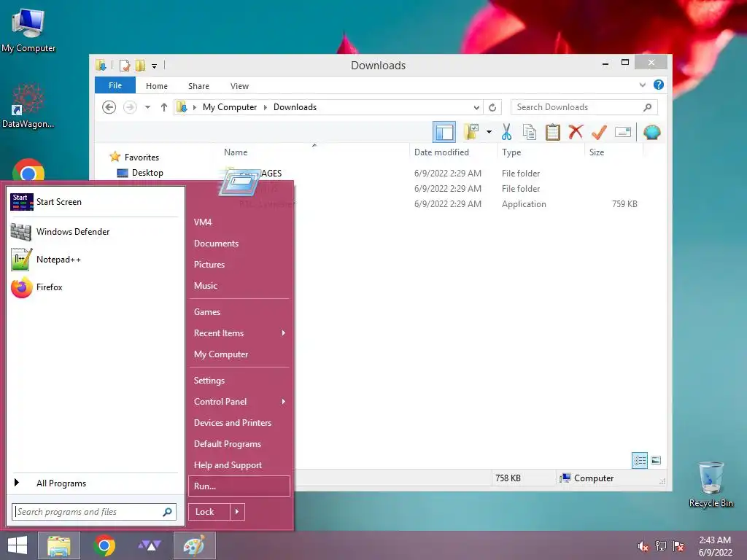Launch Notepad++ from start menu

coord(94,260)
